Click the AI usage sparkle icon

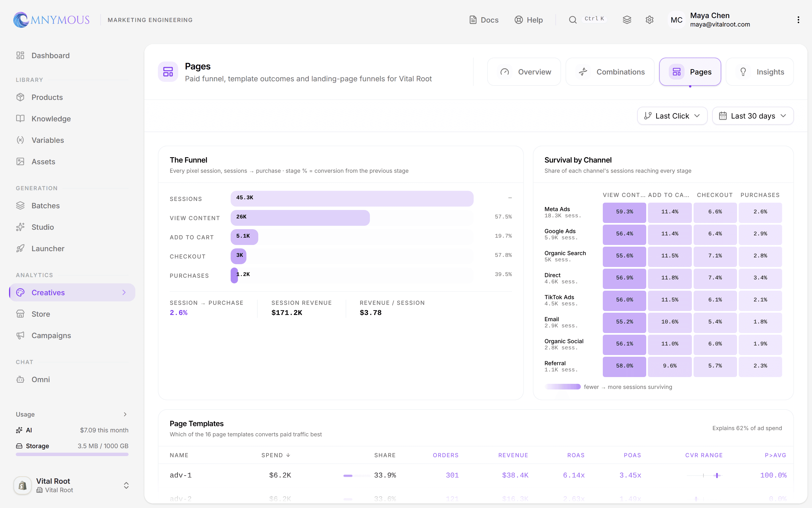(19, 430)
